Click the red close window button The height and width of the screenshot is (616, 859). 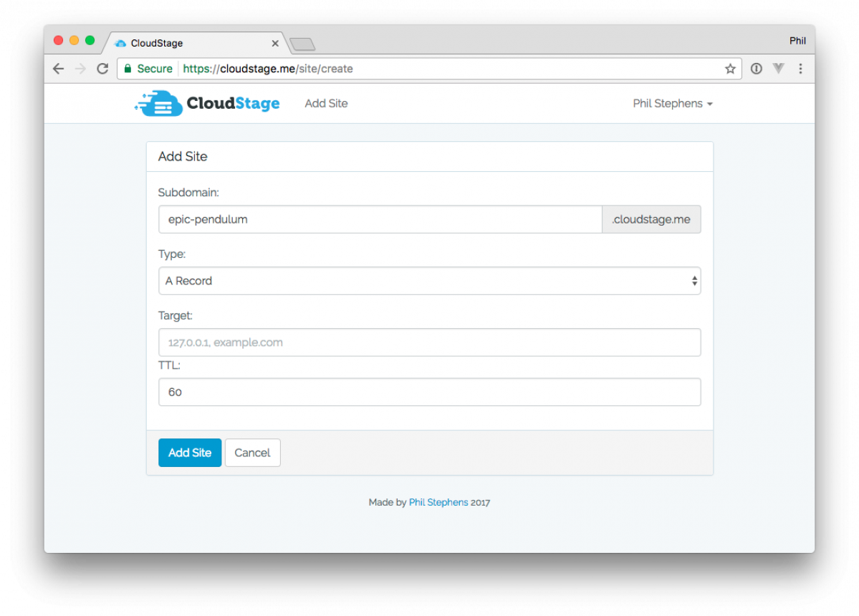[x=59, y=41]
